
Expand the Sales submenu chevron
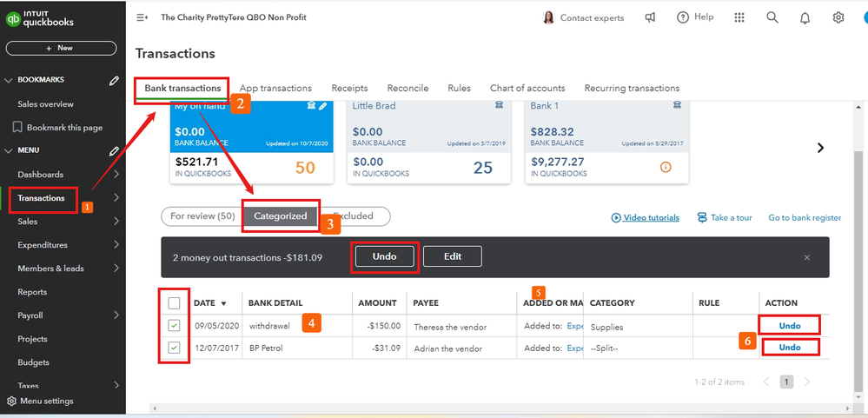(x=116, y=222)
